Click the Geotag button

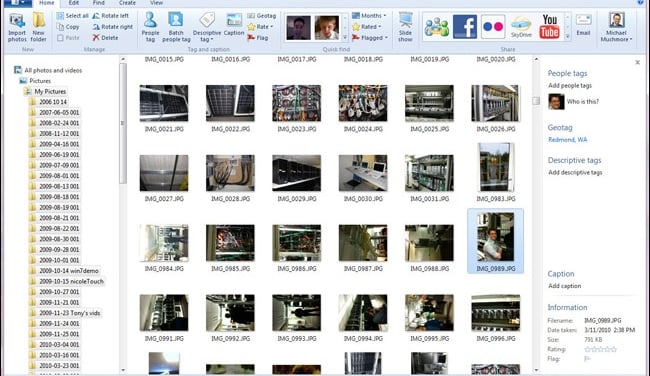262,16
